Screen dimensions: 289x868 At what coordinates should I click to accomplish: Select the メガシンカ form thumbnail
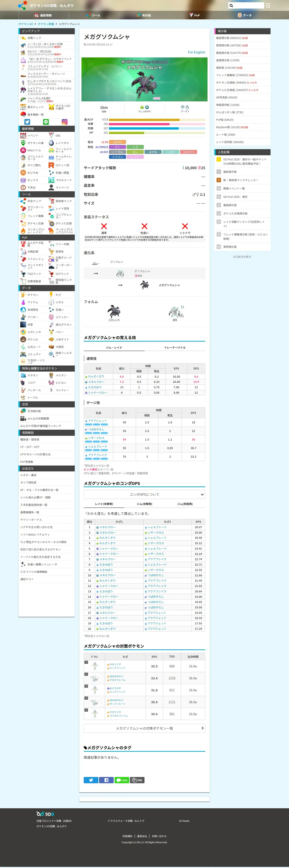pyautogui.click(x=114, y=313)
